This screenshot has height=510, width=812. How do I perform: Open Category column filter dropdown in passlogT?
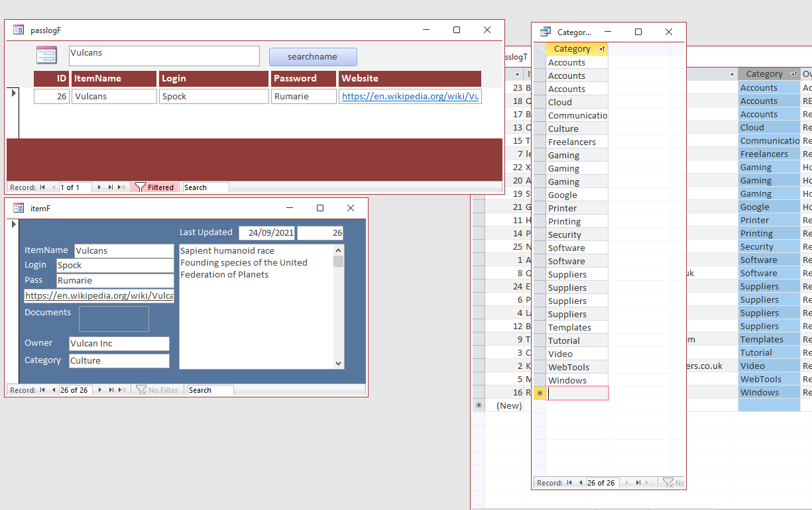(794, 74)
